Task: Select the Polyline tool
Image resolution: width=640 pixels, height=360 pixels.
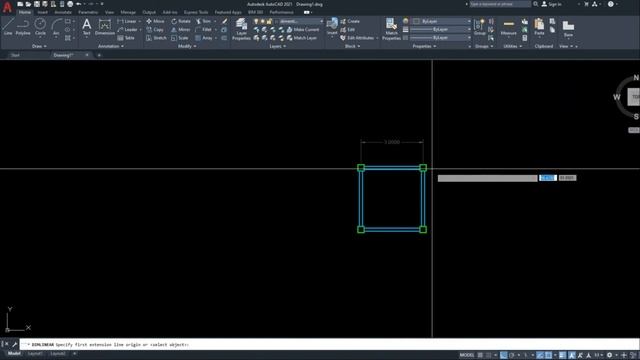Action: point(23,27)
